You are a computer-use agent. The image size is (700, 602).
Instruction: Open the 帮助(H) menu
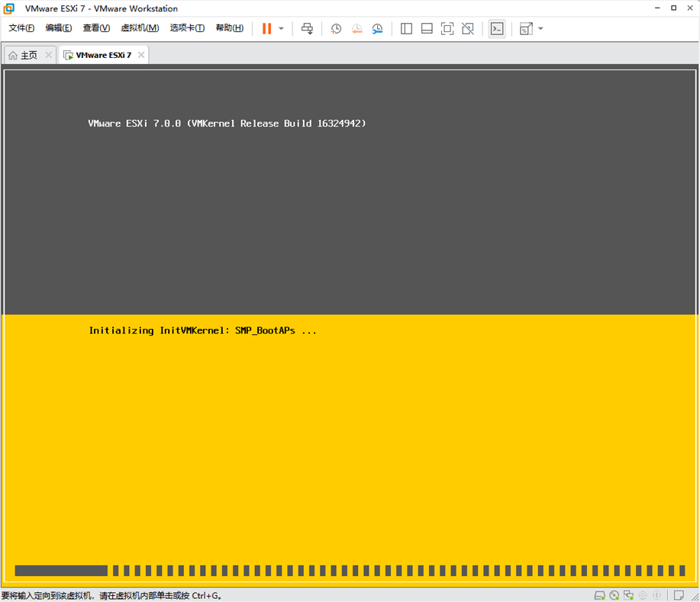(230, 28)
